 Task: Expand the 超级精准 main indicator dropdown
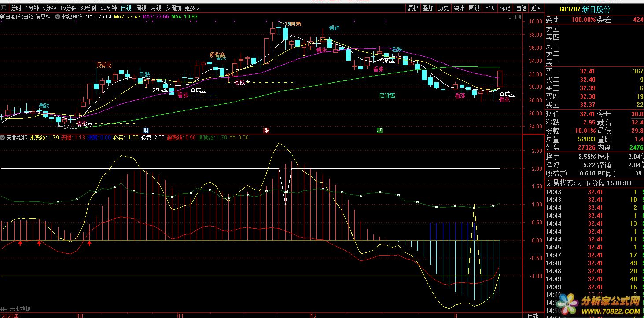tap(58, 17)
